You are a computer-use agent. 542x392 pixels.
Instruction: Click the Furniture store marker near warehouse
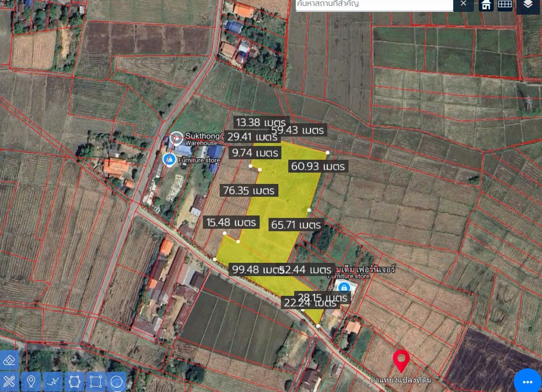tap(169, 160)
